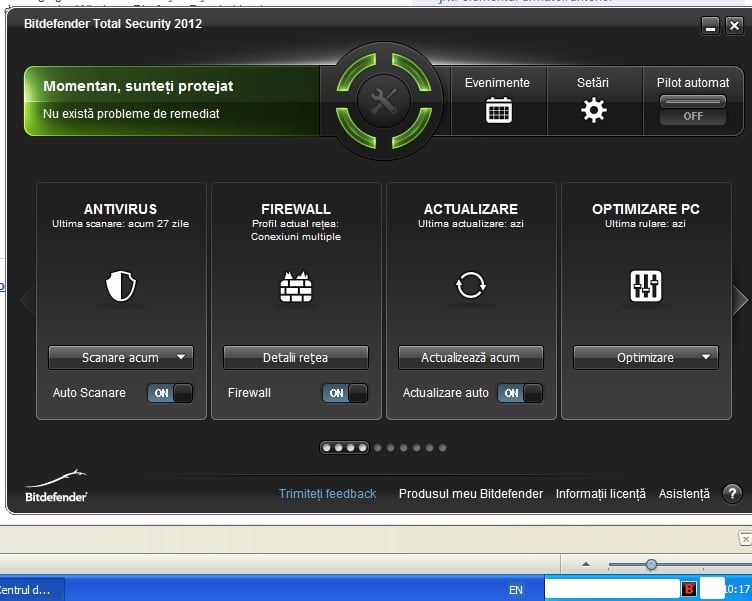Jump to last page indicator dot
This screenshot has width=752, height=601.
[443, 448]
